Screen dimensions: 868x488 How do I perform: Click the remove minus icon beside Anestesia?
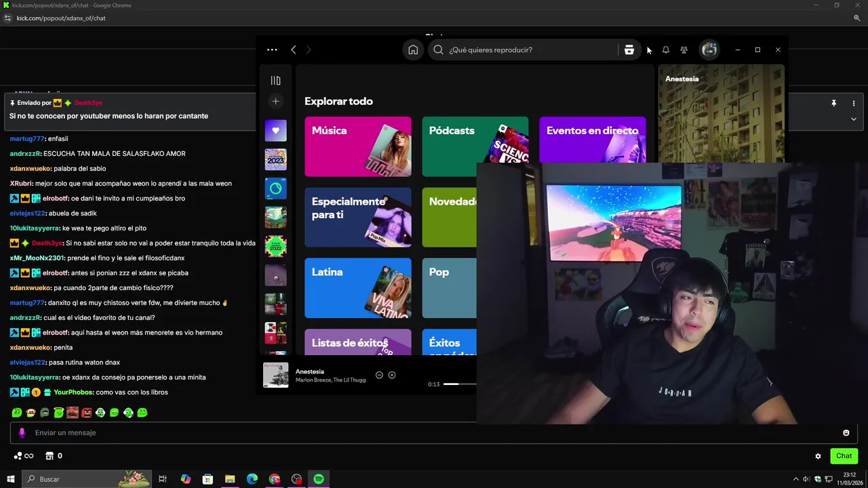coord(379,375)
